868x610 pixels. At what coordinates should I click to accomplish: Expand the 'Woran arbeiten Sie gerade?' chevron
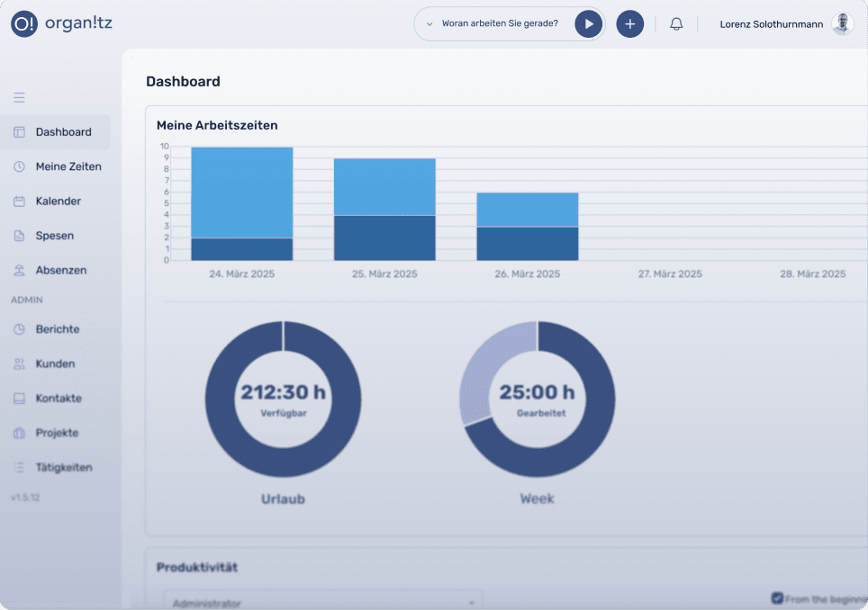coord(429,24)
